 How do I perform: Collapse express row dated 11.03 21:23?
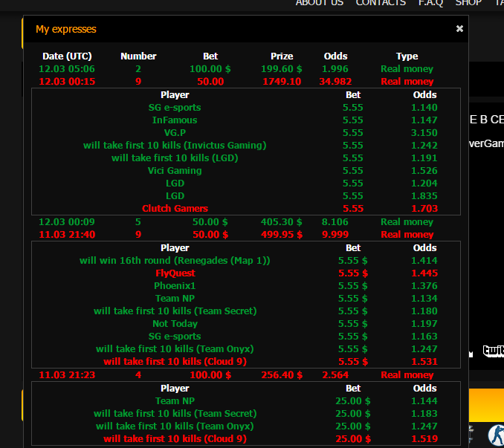[245, 374]
